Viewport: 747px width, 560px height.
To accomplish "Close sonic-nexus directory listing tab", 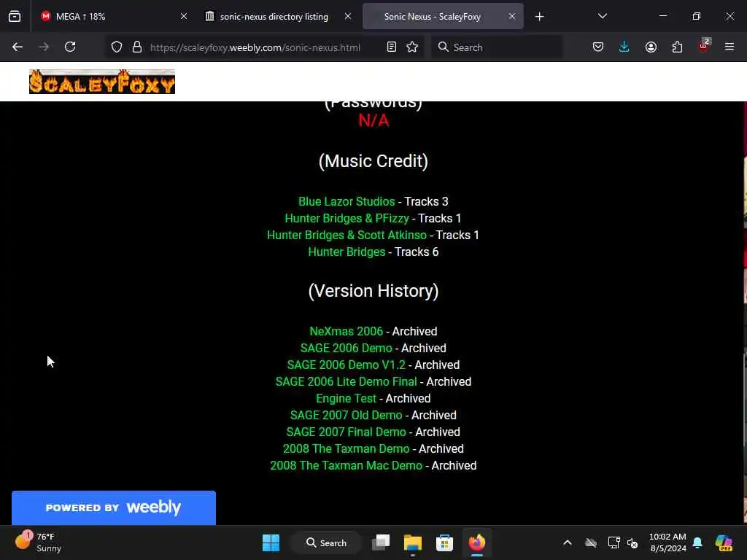I will [348, 16].
